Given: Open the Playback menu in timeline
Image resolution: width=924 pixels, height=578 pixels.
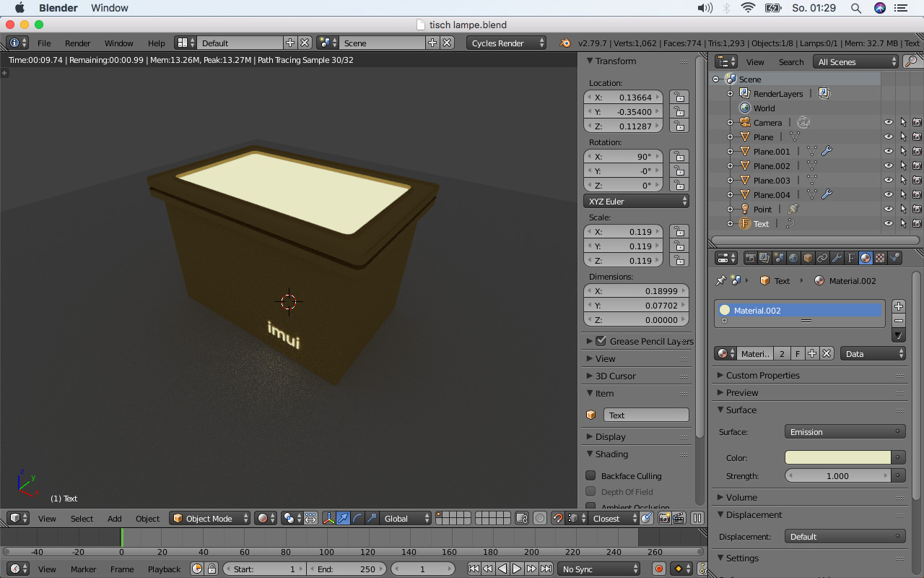Looking at the screenshot, I should click(x=164, y=569).
